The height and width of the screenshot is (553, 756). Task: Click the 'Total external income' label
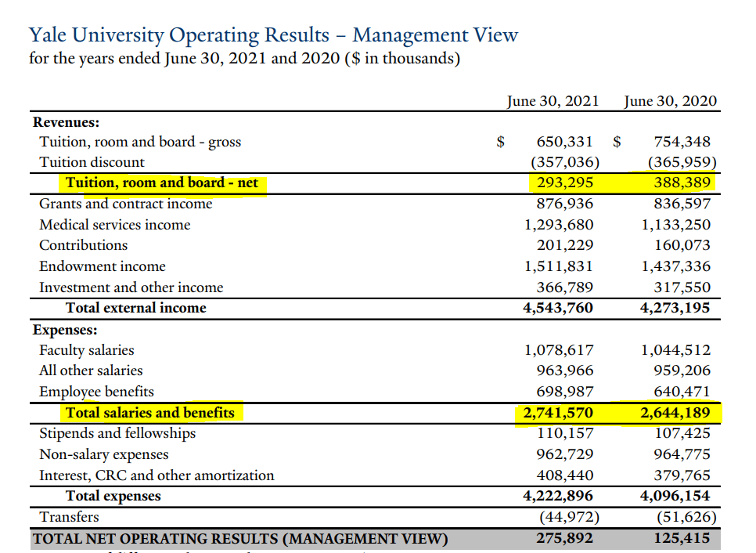136,308
